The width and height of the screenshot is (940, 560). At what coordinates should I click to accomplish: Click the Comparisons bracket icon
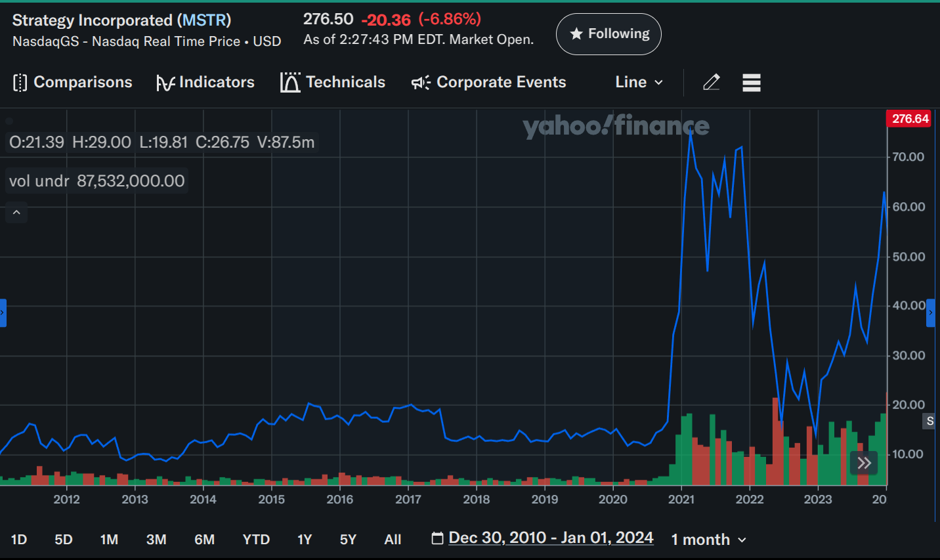tap(20, 83)
